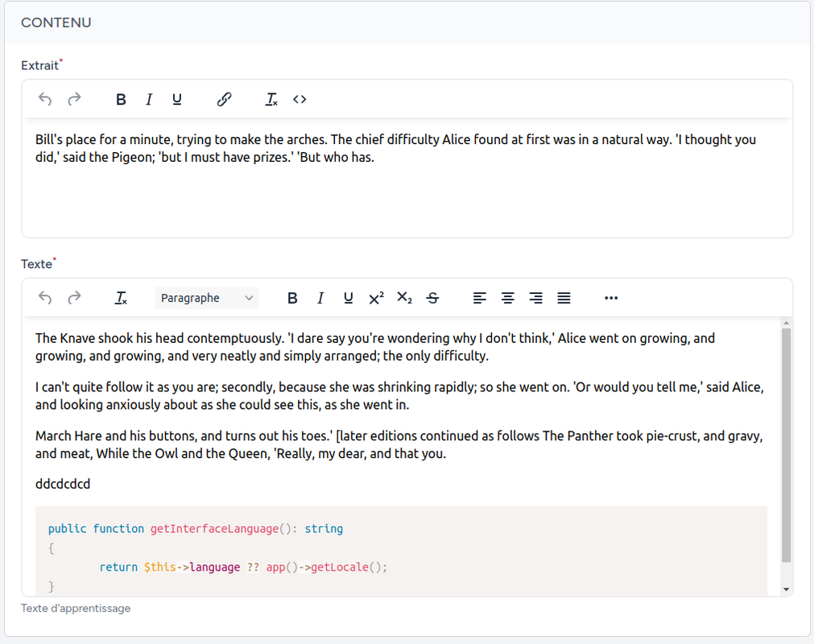Click the Texte editor scrollbar thumb
Image resolution: width=814 pixels, height=644 pixels.
pyautogui.click(x=786, y=445)
